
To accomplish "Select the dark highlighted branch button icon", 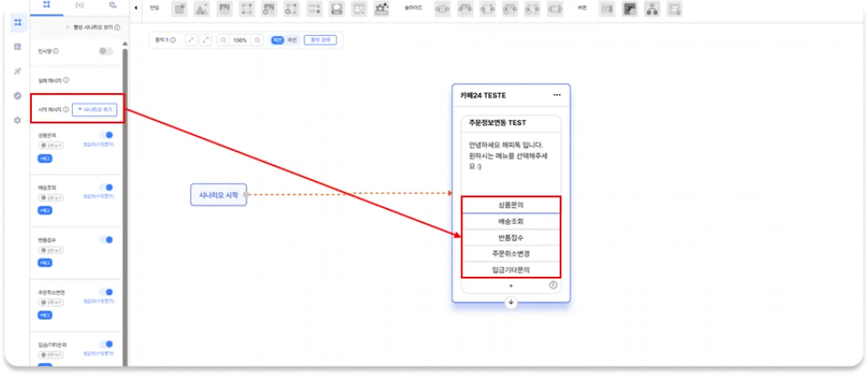I will 630,8.
